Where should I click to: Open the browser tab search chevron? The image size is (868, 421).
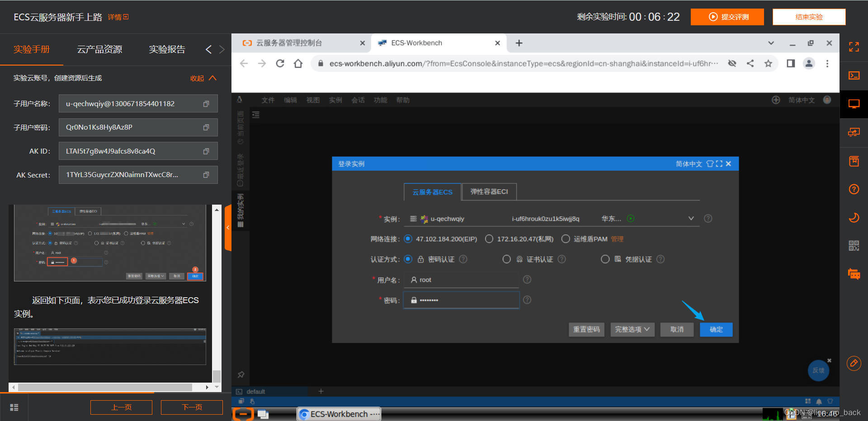coord(771,43)
